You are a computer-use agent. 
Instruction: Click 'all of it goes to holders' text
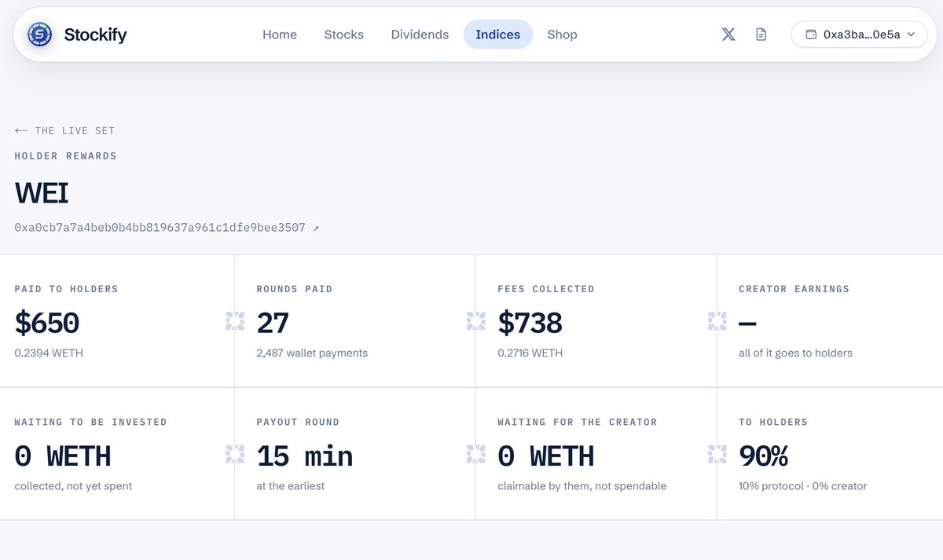click(x=795, y=353)
